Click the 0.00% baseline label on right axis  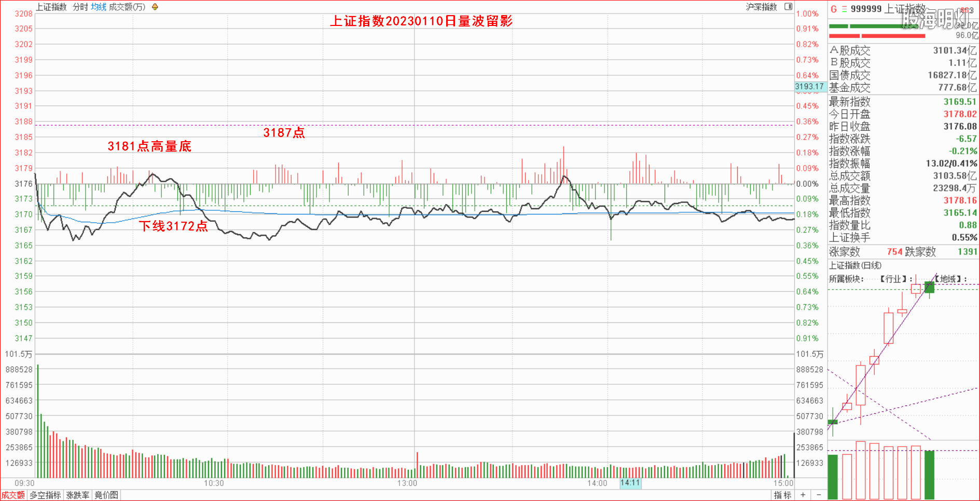808,184
